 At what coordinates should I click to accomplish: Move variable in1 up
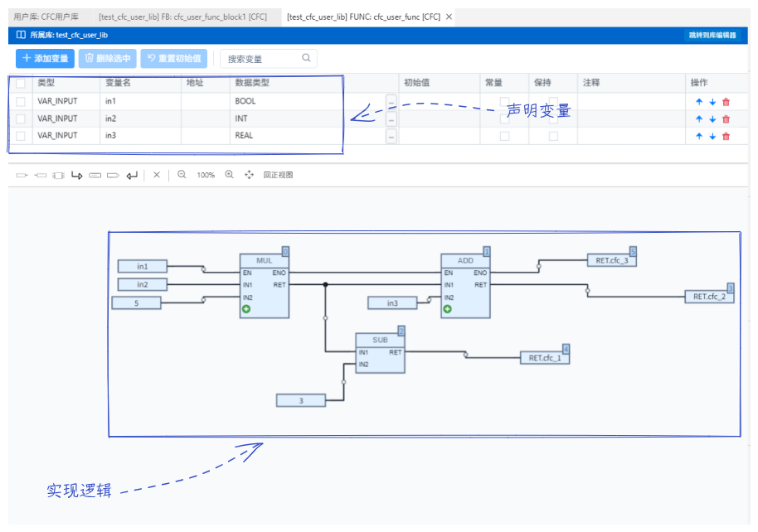[x=699, y=102]
